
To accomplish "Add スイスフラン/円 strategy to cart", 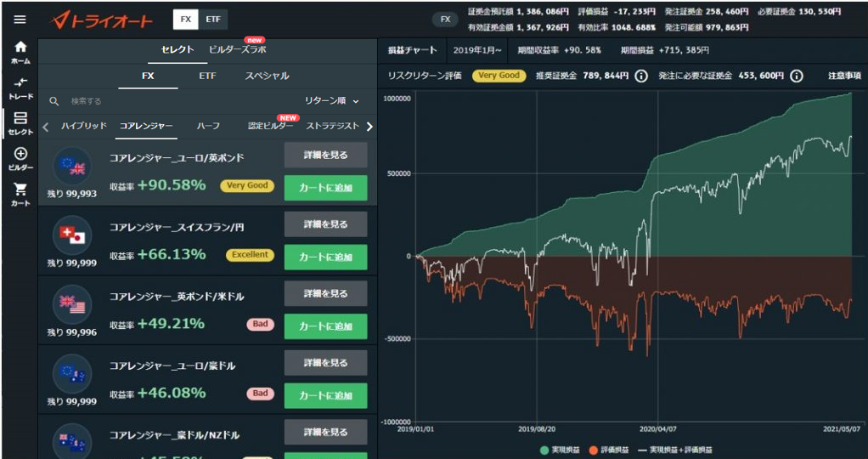I will pos(325,258).
